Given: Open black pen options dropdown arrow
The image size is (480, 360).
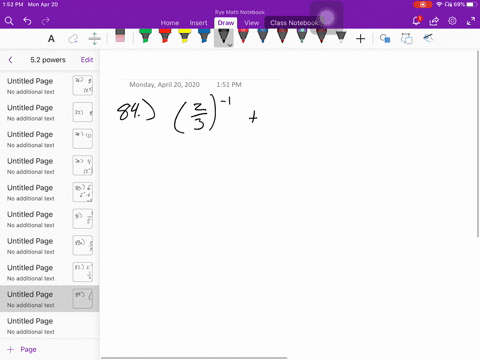Looking at the screenshot, I should click(x=230, y=45).
